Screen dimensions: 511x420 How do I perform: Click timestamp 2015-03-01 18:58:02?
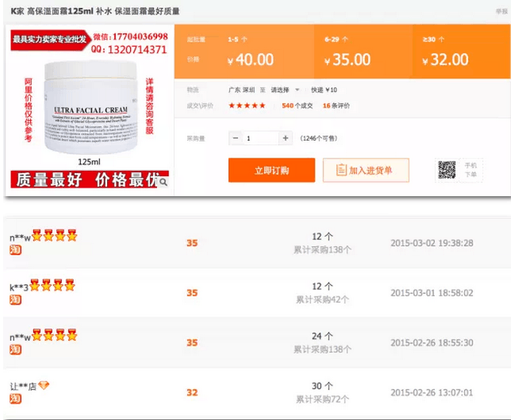click(x=432, y=293)
